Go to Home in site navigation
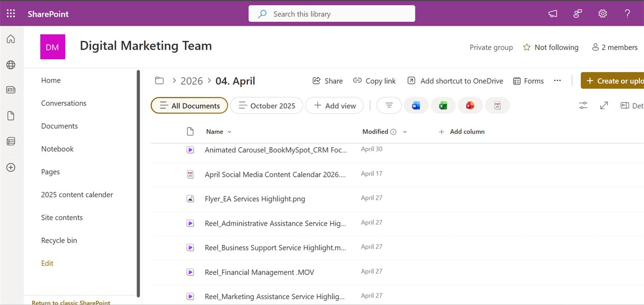 point(51,80)
